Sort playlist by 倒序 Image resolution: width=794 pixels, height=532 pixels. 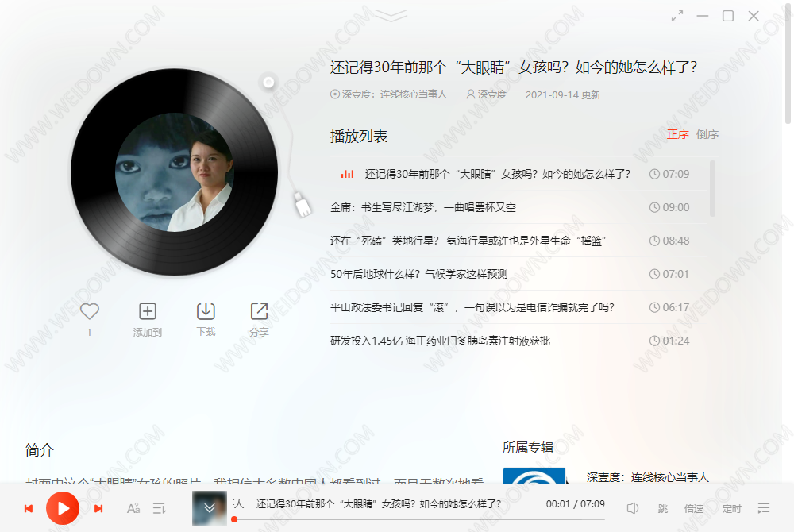pyautogui.click(x=707, y=134)
